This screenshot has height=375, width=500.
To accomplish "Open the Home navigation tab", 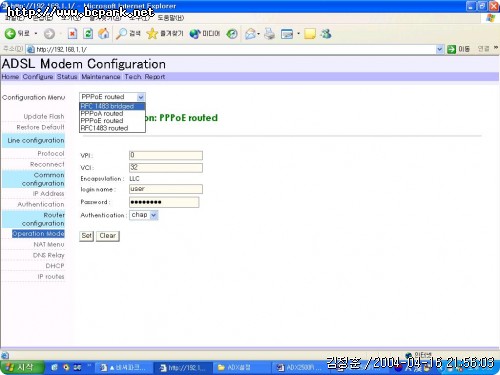I will coord(10,77).
